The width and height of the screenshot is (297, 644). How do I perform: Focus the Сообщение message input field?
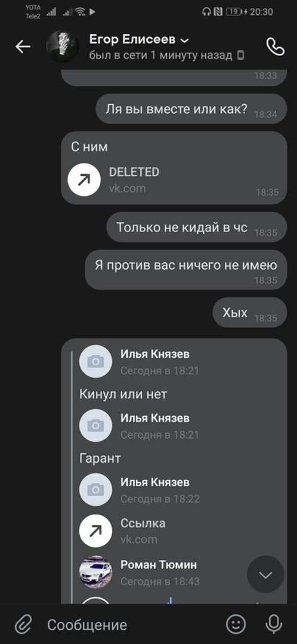[x=131, y=625]
